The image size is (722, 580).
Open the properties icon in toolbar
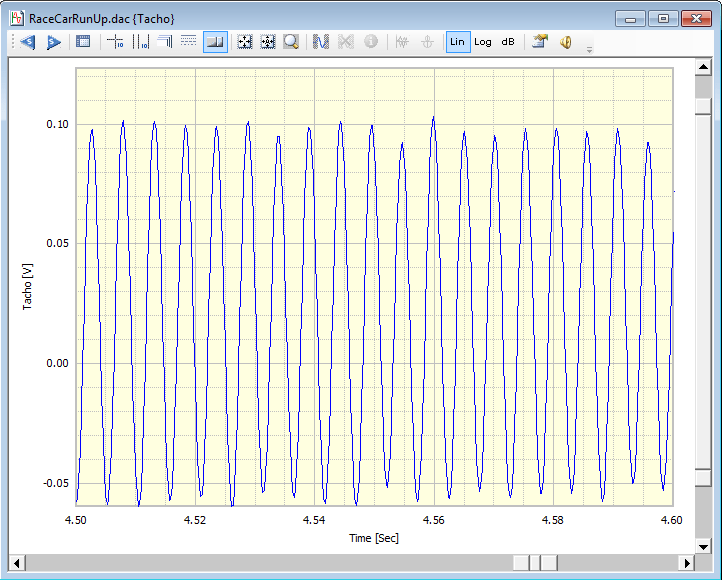click(540, 42)
